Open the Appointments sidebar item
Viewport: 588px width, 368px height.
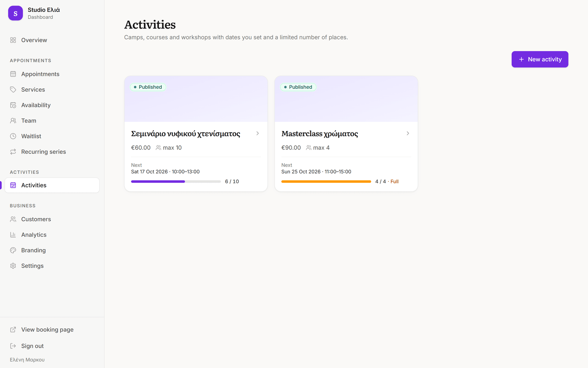pos(52,74)
